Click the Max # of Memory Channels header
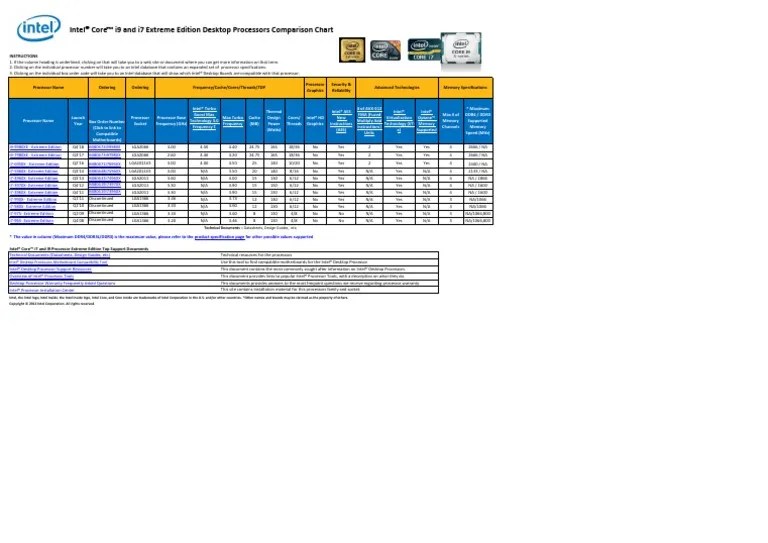This screenshot has height=543, width=768. coord(451,120)
